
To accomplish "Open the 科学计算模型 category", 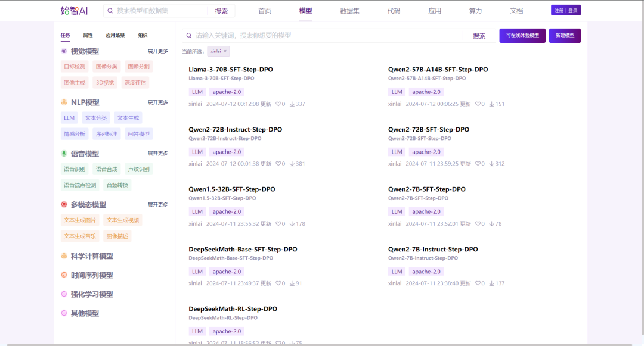I will (92, 256).
